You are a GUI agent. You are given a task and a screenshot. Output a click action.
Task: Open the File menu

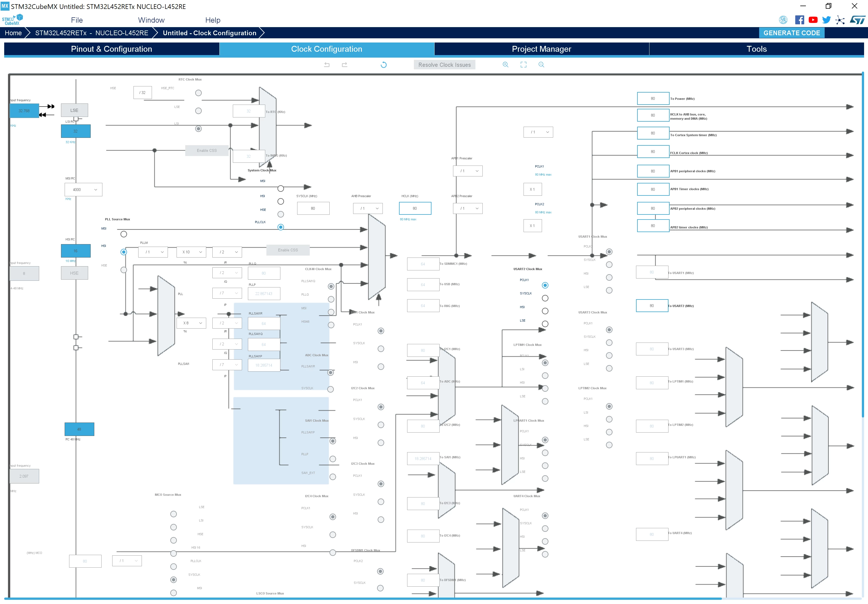[x=77, y=20]
